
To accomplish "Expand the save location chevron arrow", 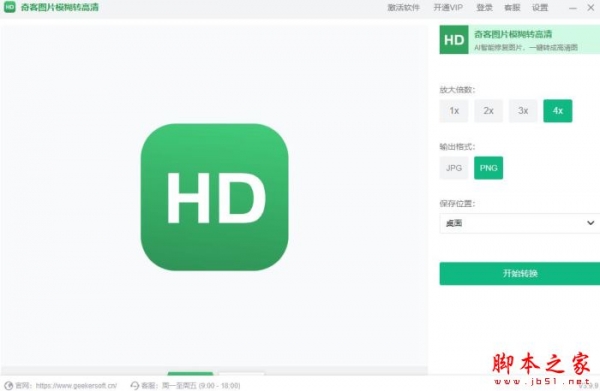I will tap(590, 223).
